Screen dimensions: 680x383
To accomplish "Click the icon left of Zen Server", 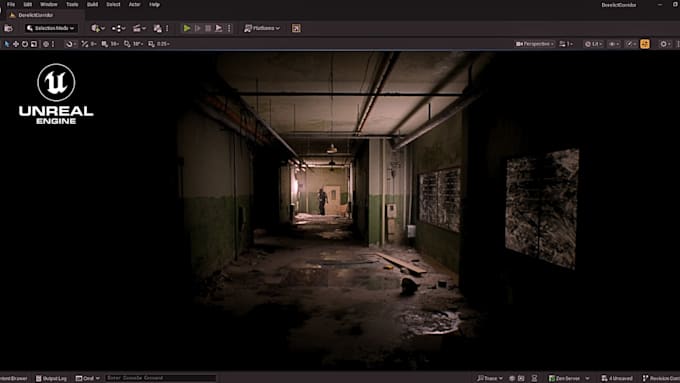I will coord(535,378).
